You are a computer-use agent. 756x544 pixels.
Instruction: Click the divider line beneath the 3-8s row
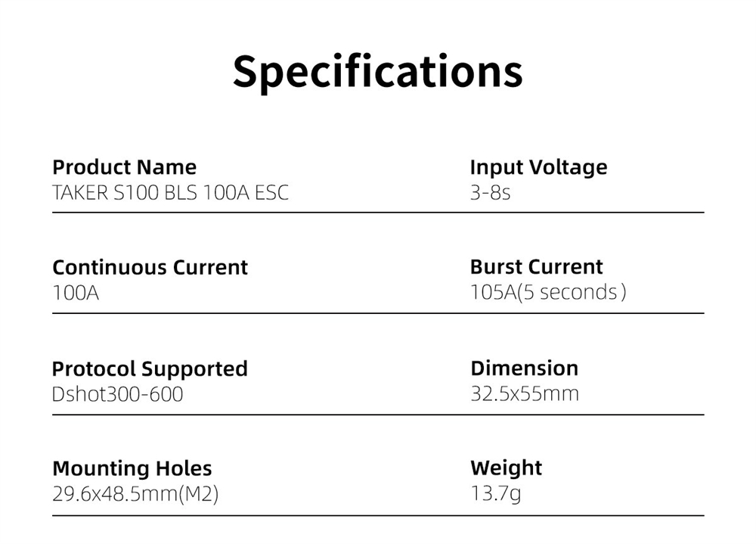(x=587, y=213)
